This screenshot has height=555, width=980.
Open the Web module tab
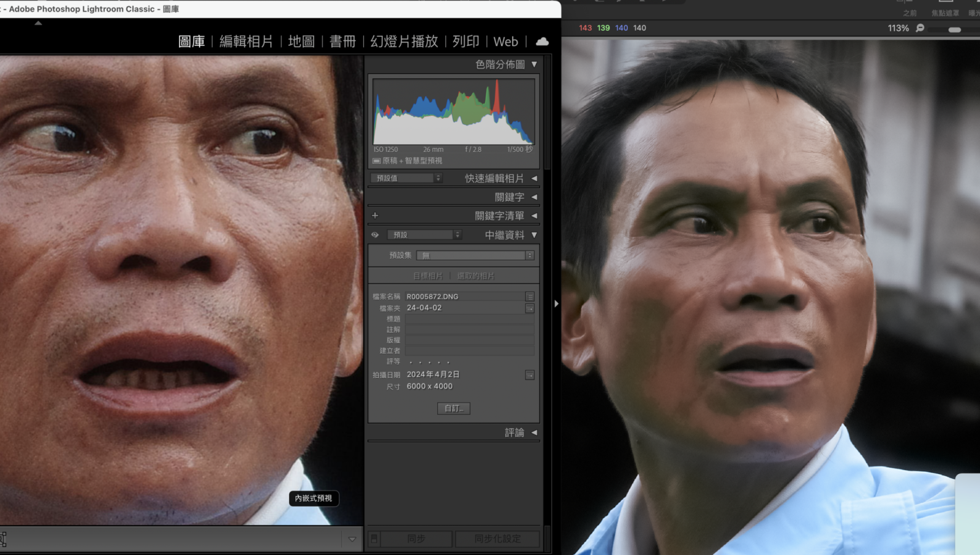[506, 42]
